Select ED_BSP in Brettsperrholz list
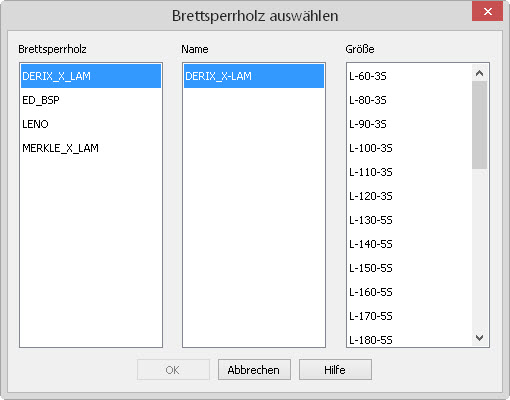This screenshot has height=400, width=510. point(91,100)
